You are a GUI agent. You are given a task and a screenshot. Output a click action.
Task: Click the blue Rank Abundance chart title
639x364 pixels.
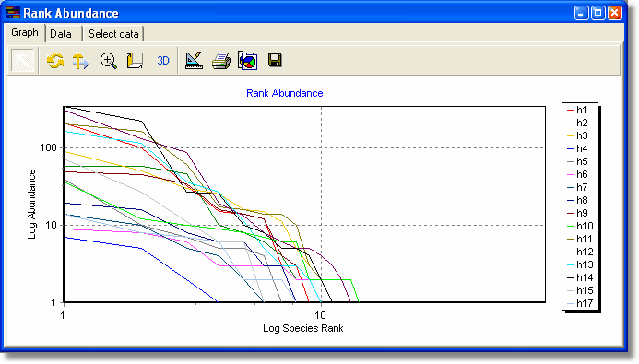point(284,93)
